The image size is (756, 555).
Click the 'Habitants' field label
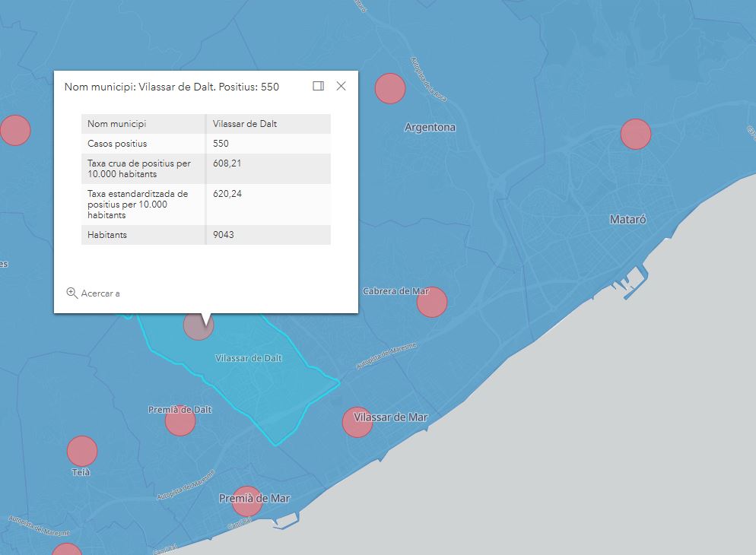pos(107,235)
